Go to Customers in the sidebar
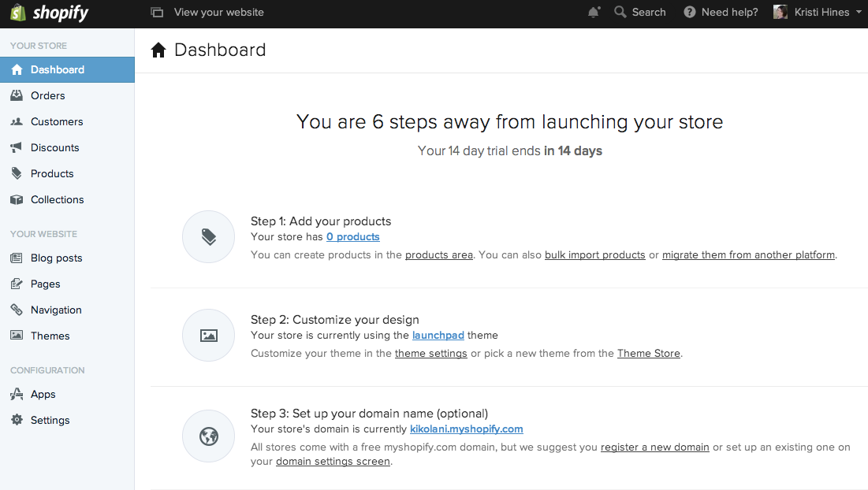This screenshot has width=868, height=490. (56, 121)
